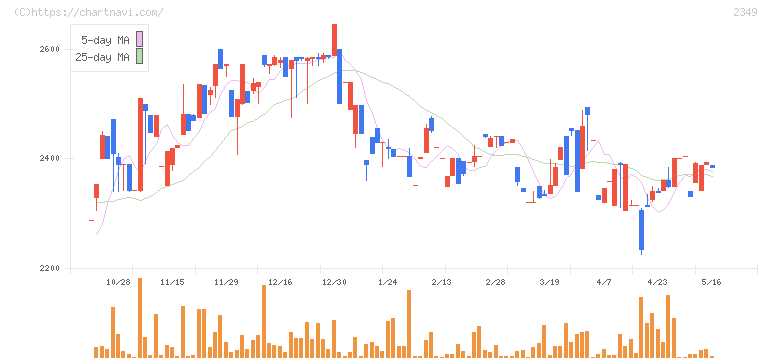
Task: Click the 2200 price axis label
Action: (x=48, y=269)
